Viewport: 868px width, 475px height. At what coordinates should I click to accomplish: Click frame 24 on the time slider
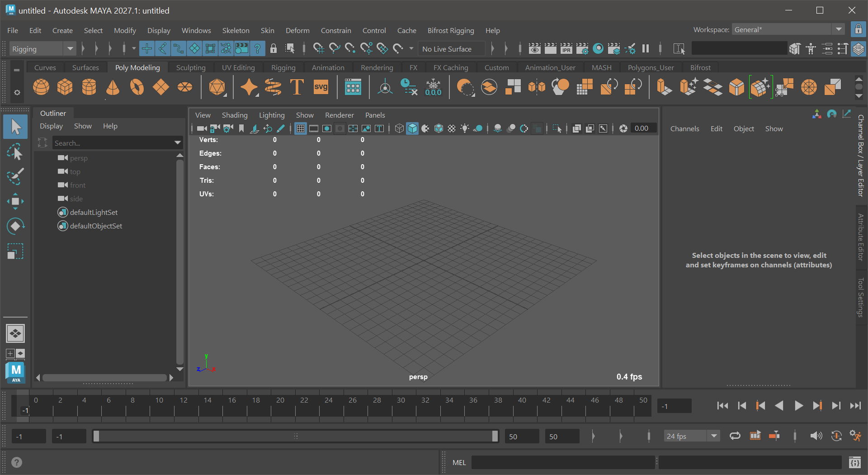(329, 405)
